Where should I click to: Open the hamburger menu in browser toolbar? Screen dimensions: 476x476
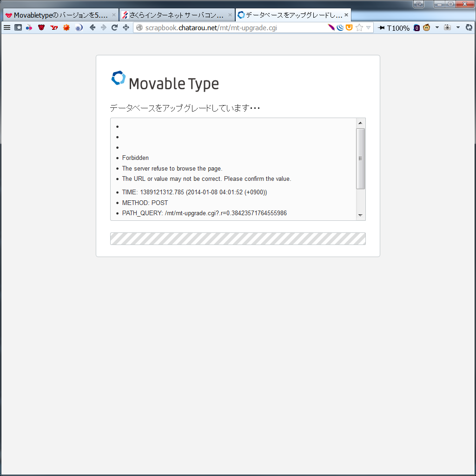point(7,27)
